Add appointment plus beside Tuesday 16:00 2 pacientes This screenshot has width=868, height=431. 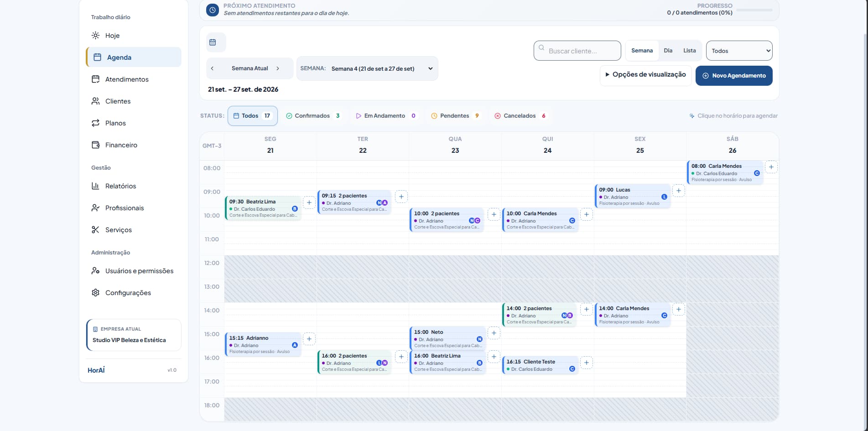click(401, 357)
